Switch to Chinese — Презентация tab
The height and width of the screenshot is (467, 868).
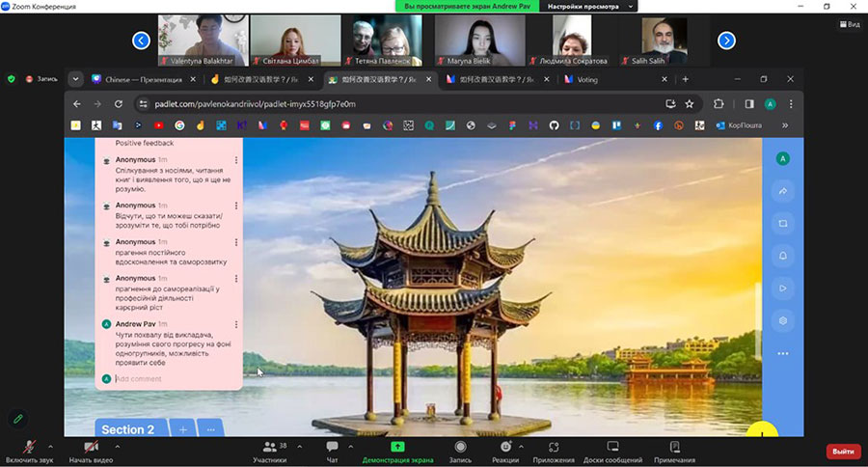pyautogui.click(x=143, y=79)
